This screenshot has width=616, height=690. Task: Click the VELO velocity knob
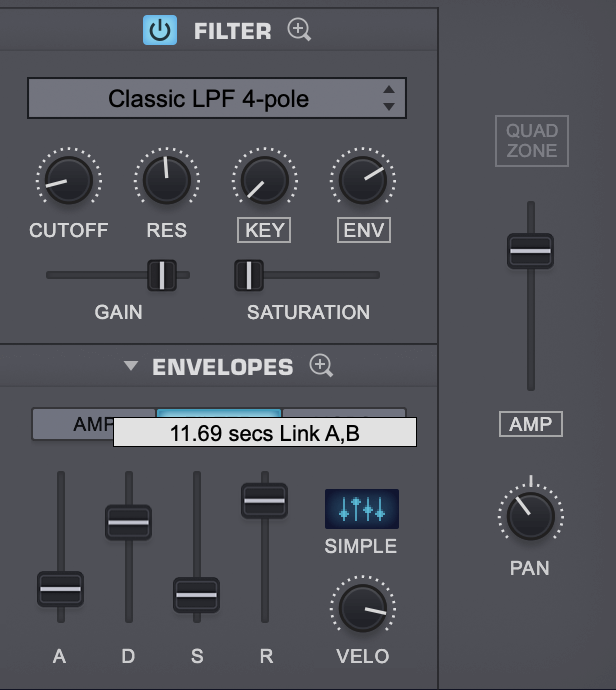click(363, 608)
